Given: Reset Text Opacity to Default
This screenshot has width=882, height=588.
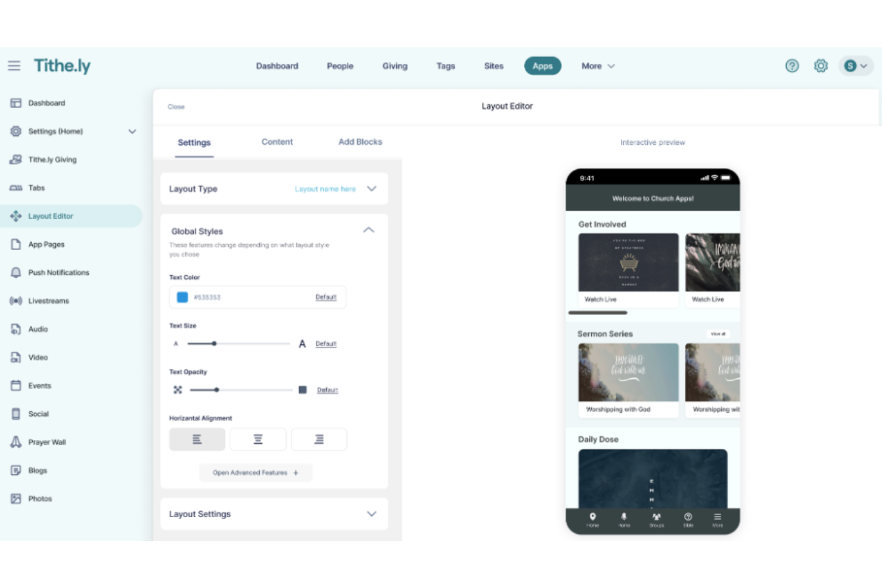Looking at the screenshot, I should tap(327, 390).
